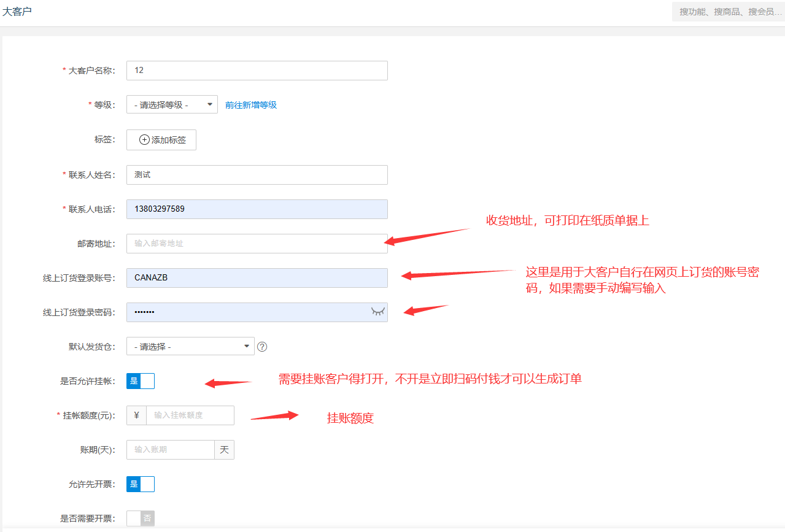The height and width of the screenshot is (532, 785).
Task: Focus the 大客户名称 input field
Action: click(x=257, y=71)
